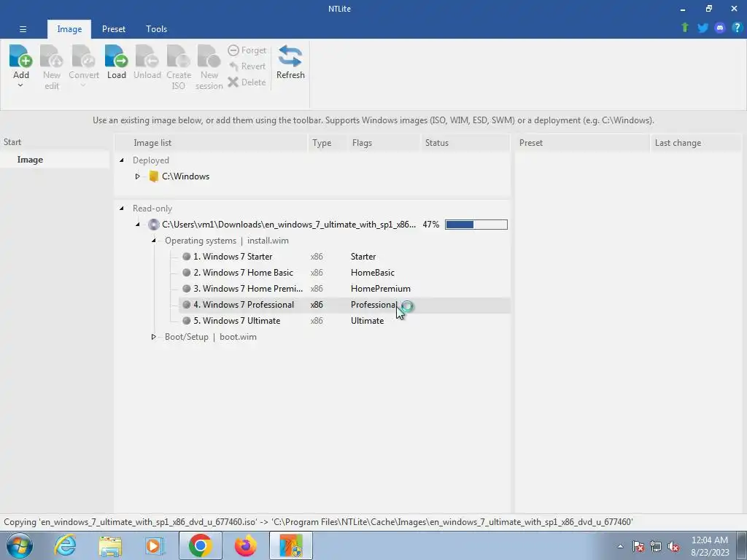Refresh the image list

pyautogui.click(x=290, y=62)
